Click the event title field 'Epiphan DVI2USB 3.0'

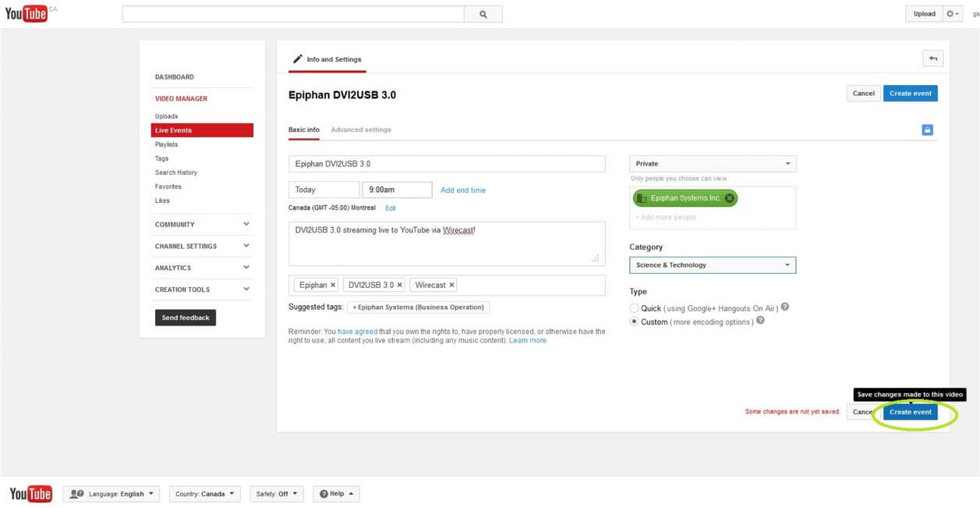(x=447, y=164)
